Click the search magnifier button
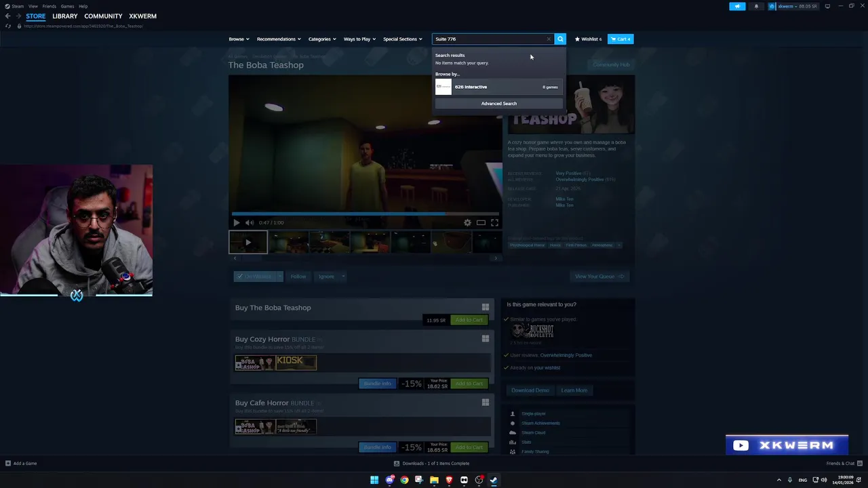 (x=560, y=39)
